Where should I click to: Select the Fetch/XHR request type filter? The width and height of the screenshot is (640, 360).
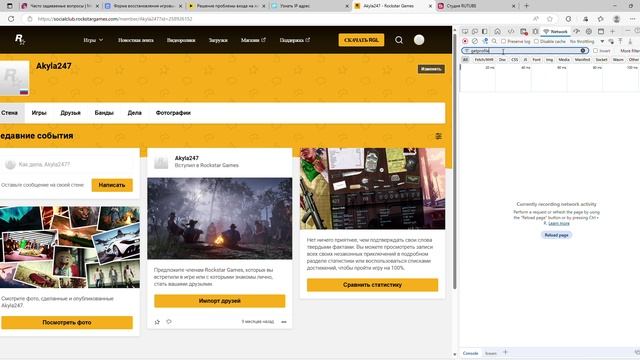coord(484,60)
